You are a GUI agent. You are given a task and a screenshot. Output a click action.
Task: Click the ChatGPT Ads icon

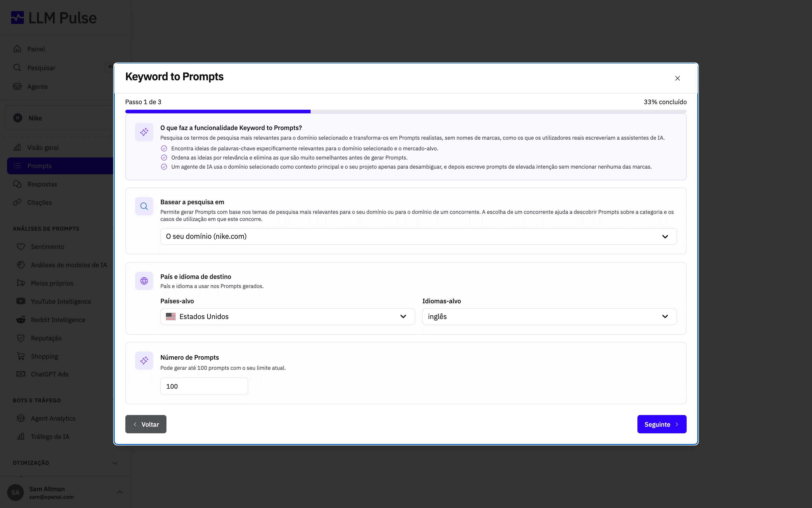(x=21, y=374)
